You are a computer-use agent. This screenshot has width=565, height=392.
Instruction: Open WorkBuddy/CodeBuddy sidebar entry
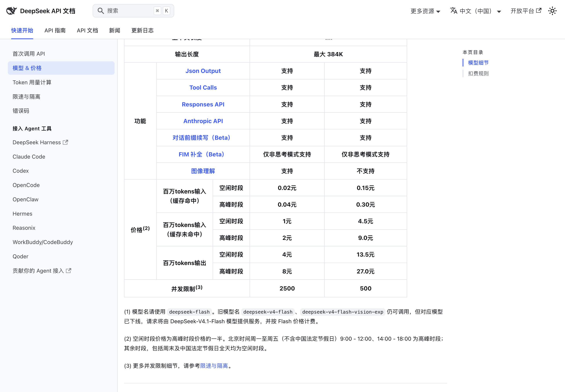tap(61, 242)
